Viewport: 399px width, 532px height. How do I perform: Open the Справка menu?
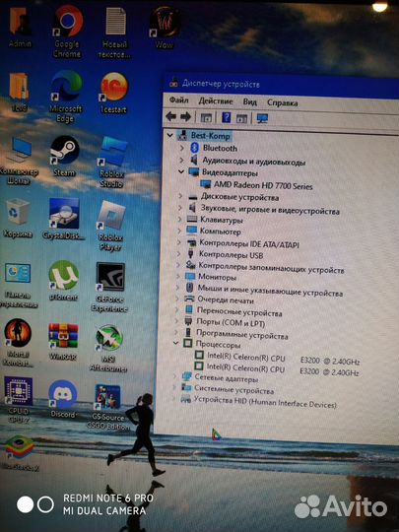coord(283,102)
